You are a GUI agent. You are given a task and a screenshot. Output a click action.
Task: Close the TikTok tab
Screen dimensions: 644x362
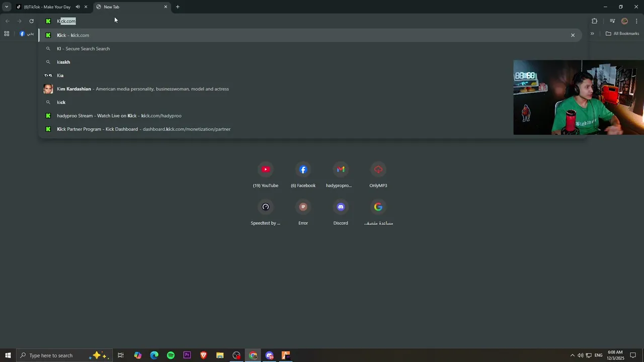[x=86, y=7]
